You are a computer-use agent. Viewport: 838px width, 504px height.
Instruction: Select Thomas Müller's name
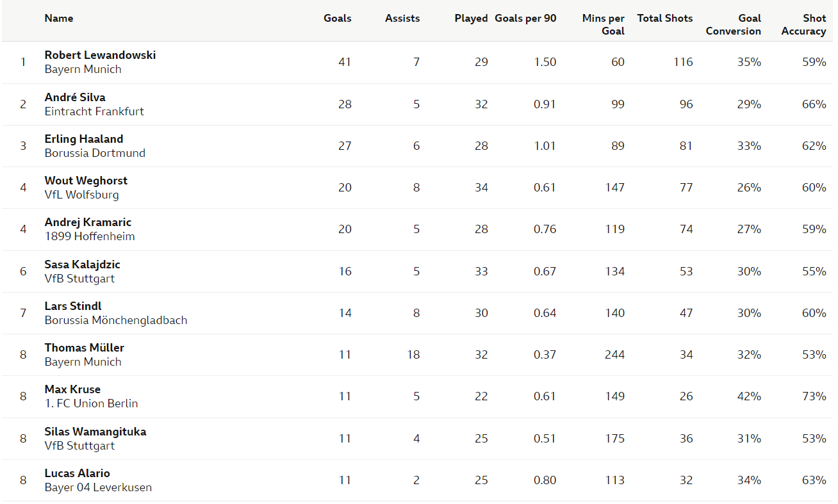click(x=85, y=348)
